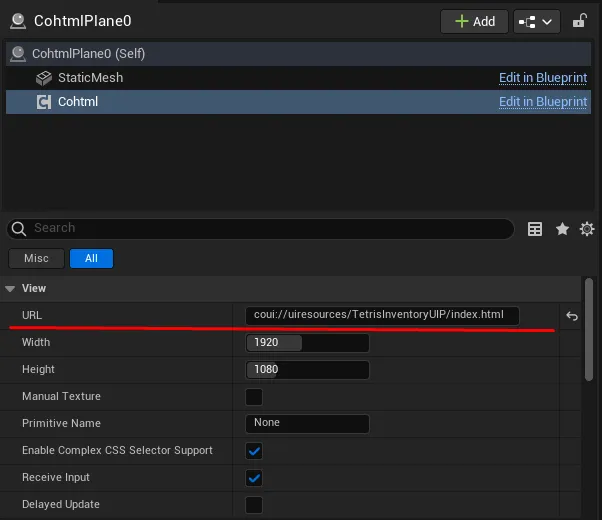Toggle the favorites star icon
The width and height of the screenshot is (602, 520).
point(562,229)
